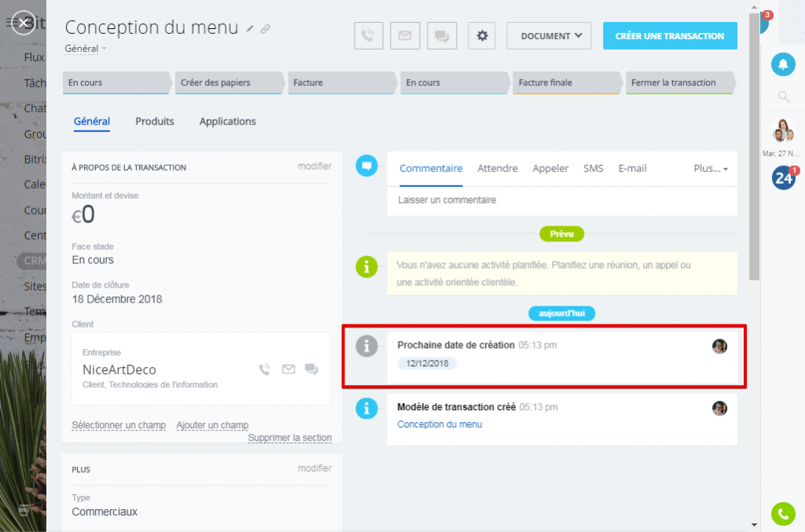
Task: Select 'Créer des papiers' stage
Action: pos(230,83)
